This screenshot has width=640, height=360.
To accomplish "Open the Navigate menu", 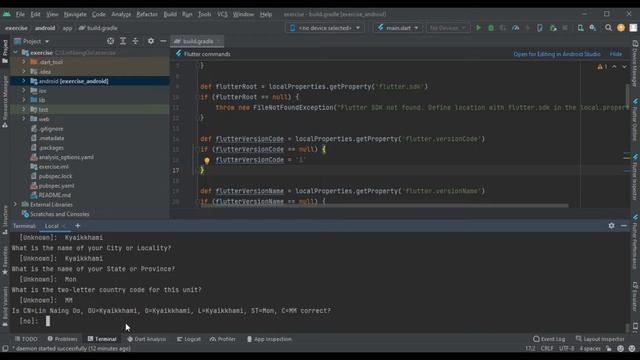I will (75, 14).
